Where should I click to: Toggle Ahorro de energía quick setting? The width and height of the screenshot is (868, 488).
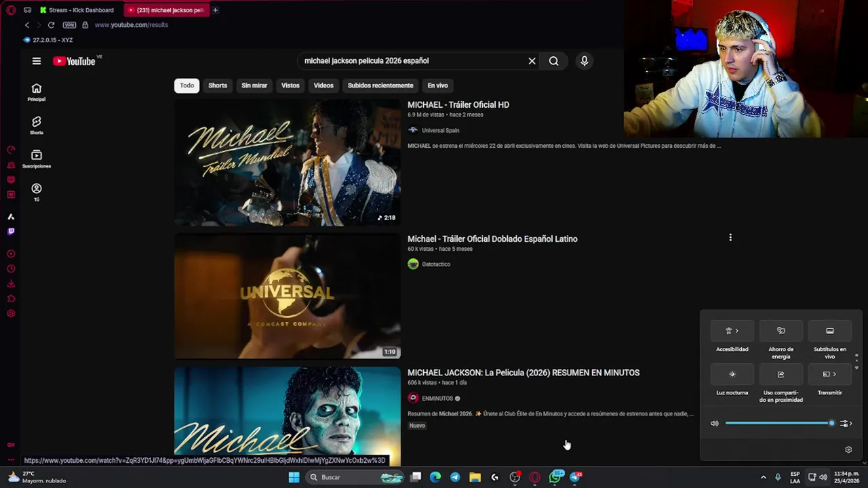(x=781, y=331)
